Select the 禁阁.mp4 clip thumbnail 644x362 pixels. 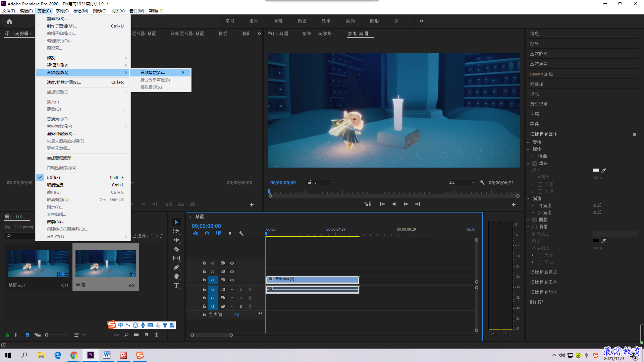pyautogui.click(x=38, y=263)
